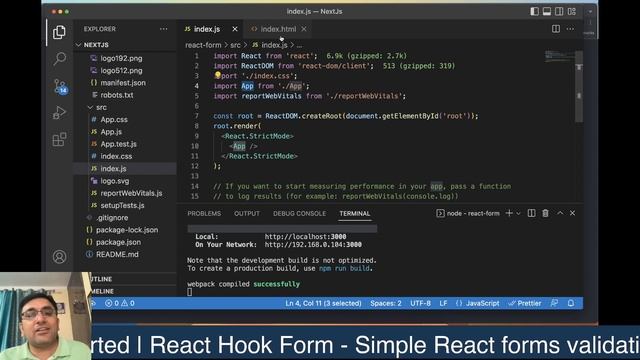
Task: Open package.json file
Action: click(118, 242)
